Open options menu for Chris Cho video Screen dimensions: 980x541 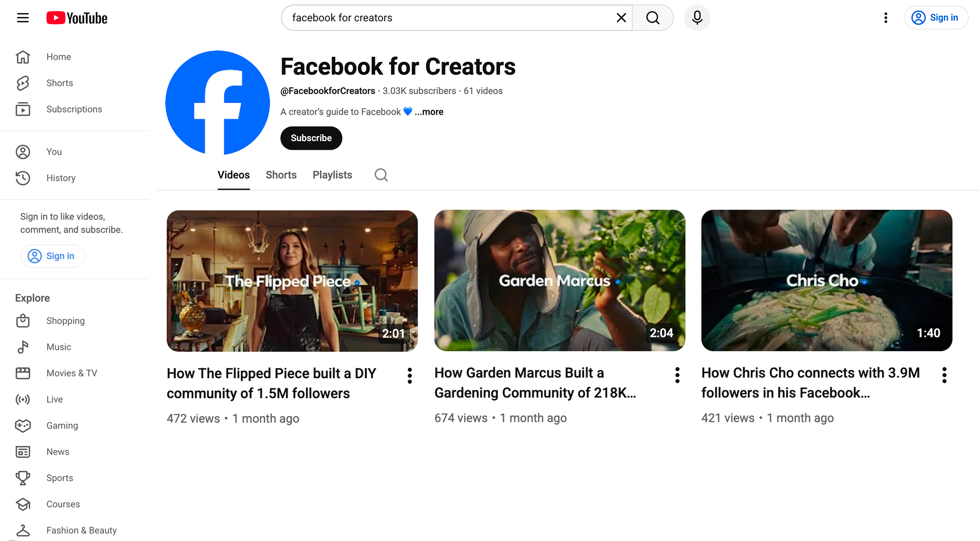point(944,375)
